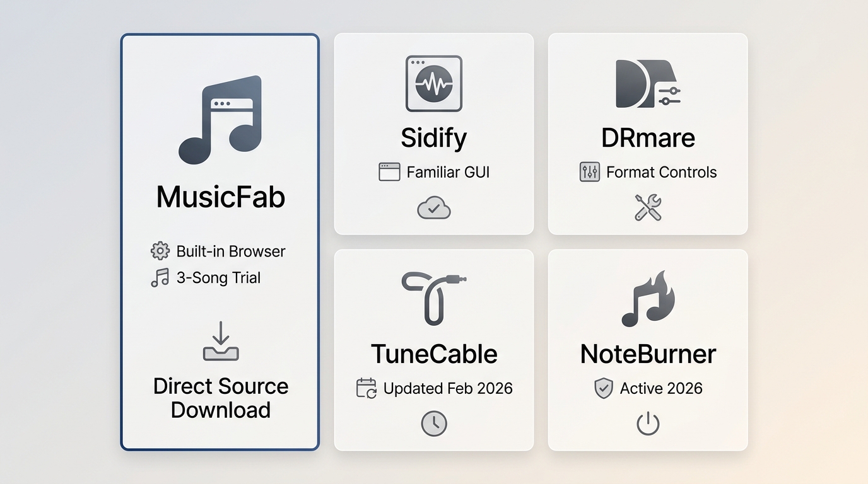The height and width of the screenshot is (484, 868).
Task: Select the DRmare title text
Action: point(648,137)
